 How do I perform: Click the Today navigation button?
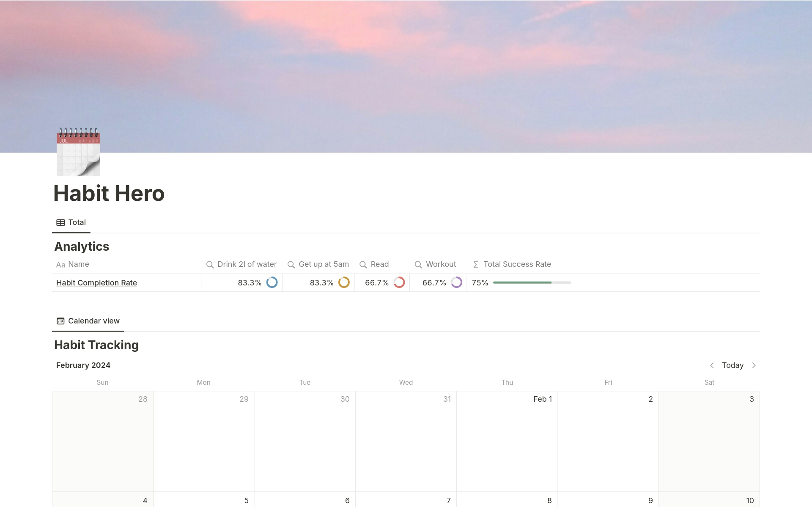tap(732, 365)
